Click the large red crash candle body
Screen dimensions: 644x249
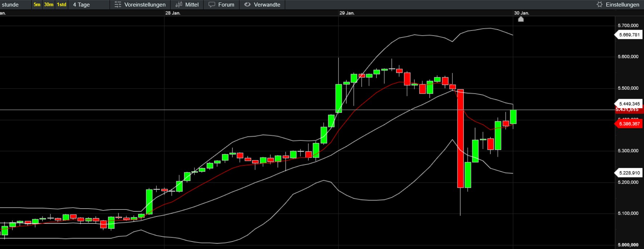[460, 138]
